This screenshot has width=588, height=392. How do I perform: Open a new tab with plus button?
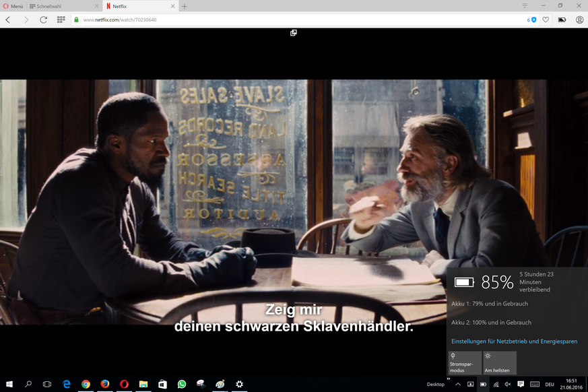184,6
